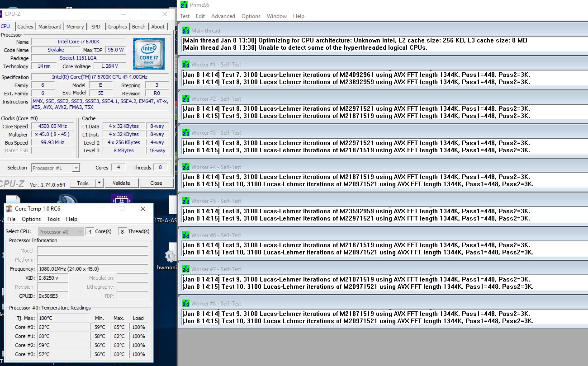The width and height of the screenshot is (588, 366).
Task: Open the Window menu in Prime95
Action: [x=277, y=16]
